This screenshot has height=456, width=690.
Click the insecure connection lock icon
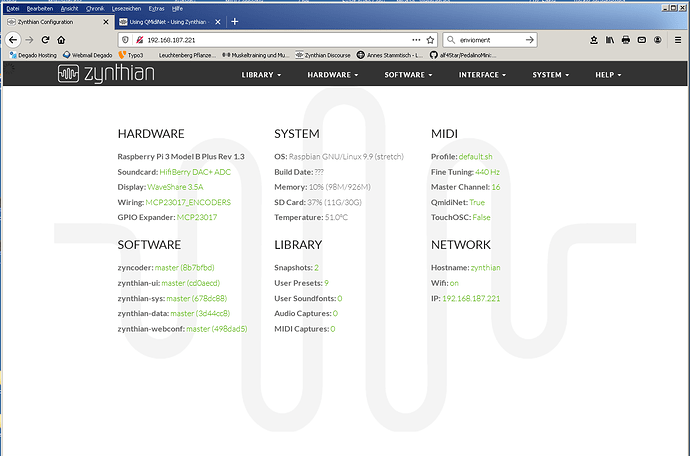pos(139,40)
